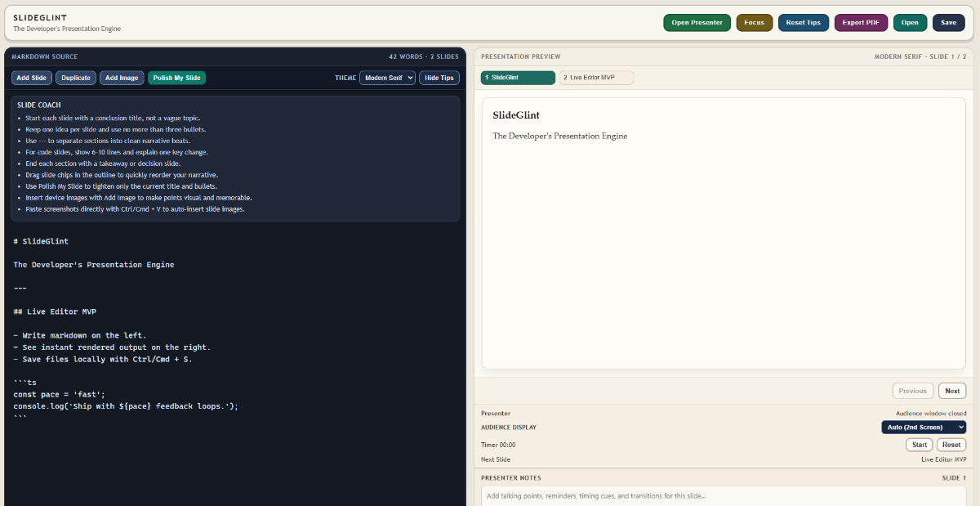Click the line 'Write markdown on the left.'
This screenshot has width=980, height=506.
[x=80, y=336]
